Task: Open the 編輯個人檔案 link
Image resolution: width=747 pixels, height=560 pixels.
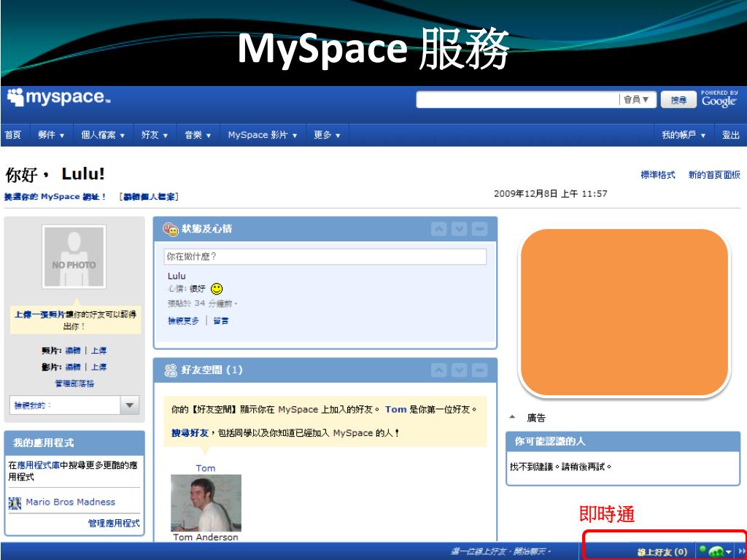Action: (x=149, y=197)
